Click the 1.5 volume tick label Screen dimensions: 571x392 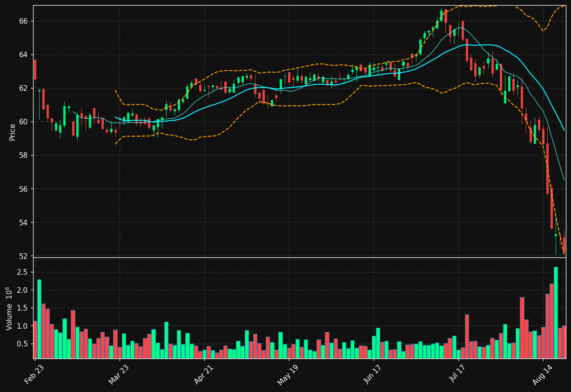coord(22,308)
